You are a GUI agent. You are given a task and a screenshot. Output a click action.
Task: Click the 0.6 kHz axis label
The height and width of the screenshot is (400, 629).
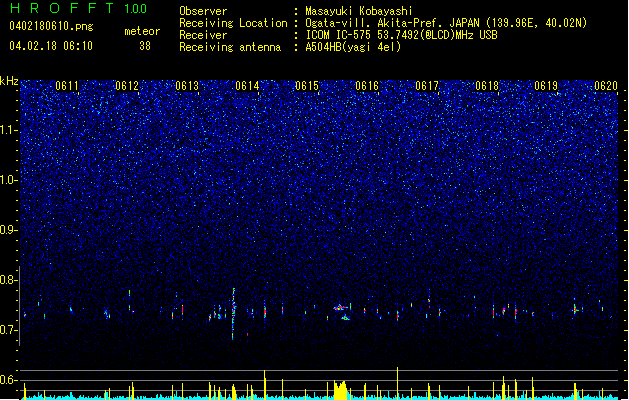9,380
